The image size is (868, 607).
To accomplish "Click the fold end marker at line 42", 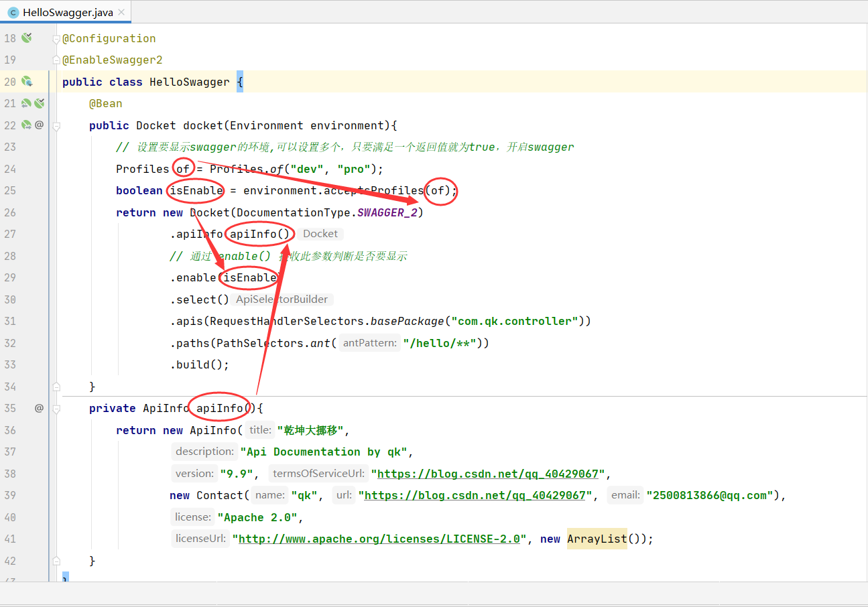I will point(56,561).
